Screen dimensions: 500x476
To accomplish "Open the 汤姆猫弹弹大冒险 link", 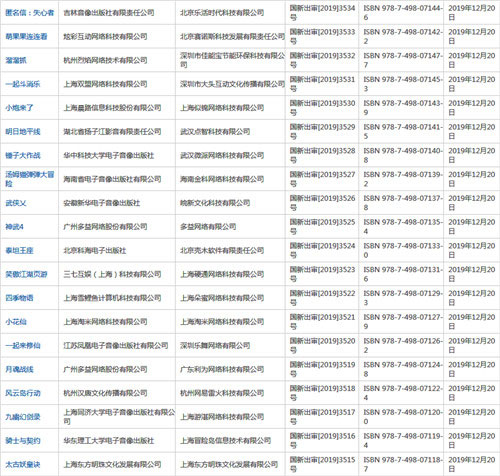I will tap(30, 179).
